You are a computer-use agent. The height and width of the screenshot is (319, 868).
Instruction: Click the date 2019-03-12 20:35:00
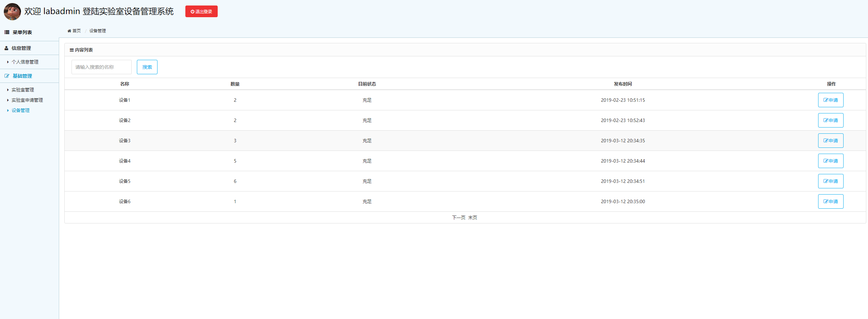coord(623,201)
